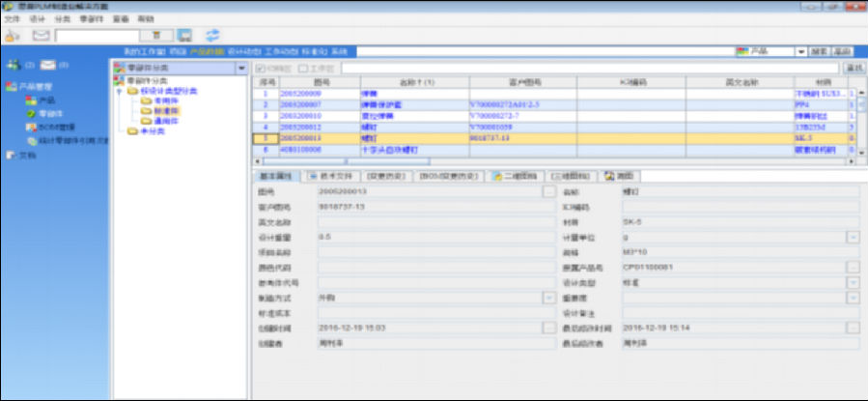Toggle the checked checkbox above the table
The width and height of the screenshot is (868, 401).
261,69
